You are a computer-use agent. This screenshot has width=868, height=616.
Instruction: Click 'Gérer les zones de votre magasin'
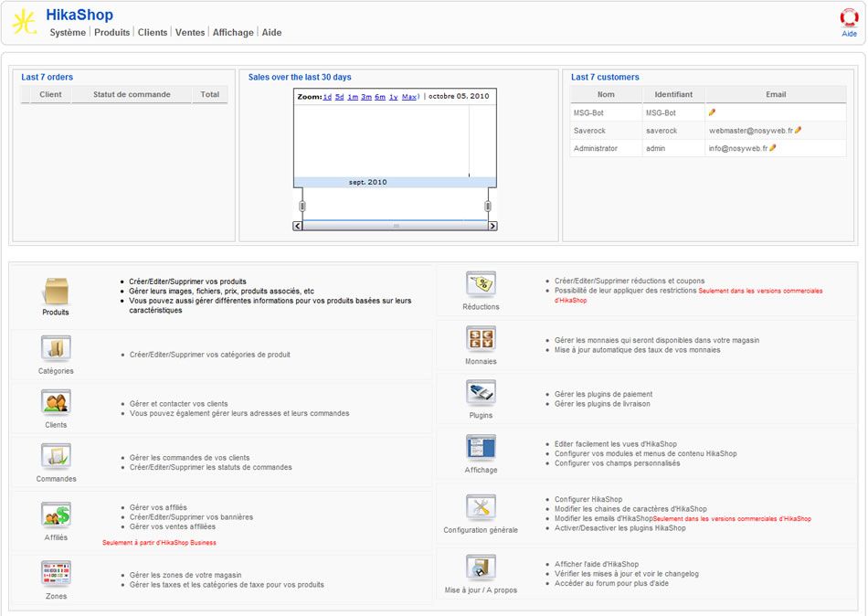point(185,575)
